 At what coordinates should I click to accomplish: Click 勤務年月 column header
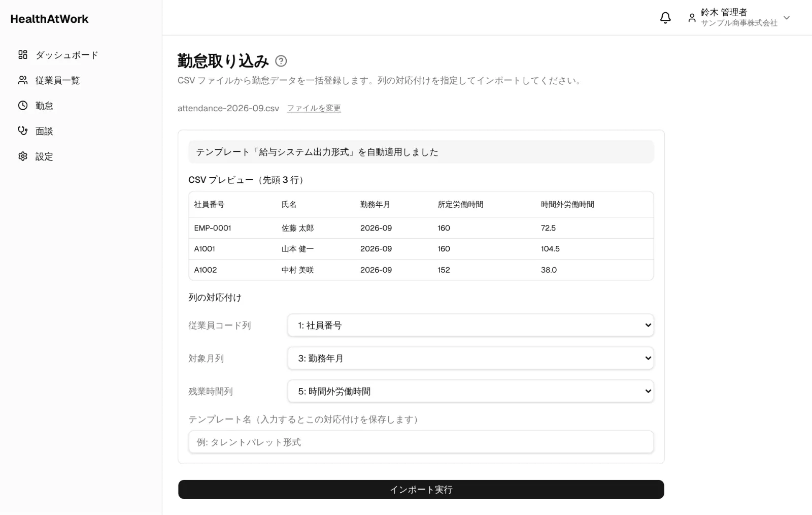click(x=375, y=205)
